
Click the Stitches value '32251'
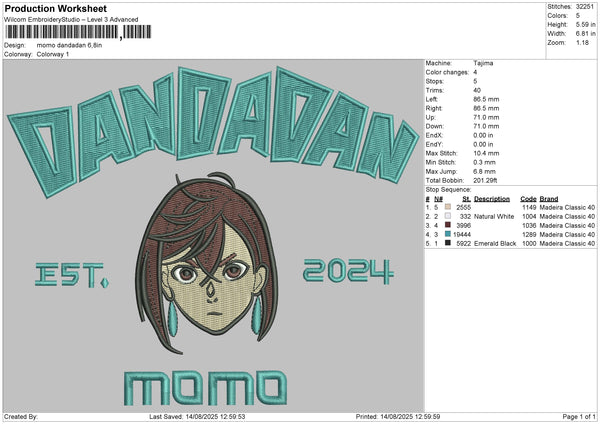[x=585, y=7]
